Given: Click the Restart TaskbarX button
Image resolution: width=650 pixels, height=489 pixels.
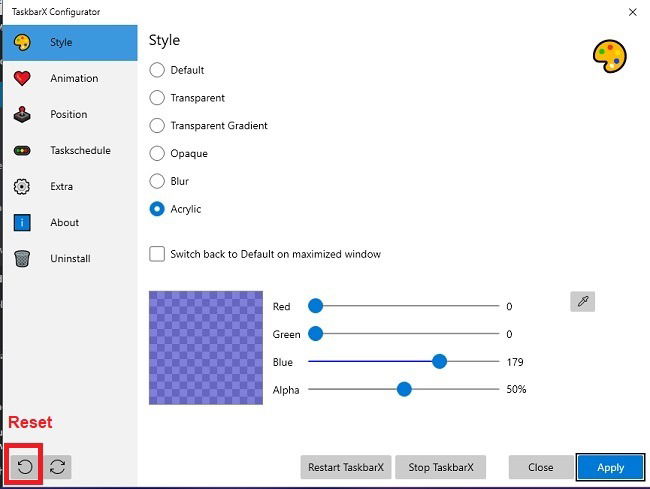Looking at the screenshot, I should (346, 467).
